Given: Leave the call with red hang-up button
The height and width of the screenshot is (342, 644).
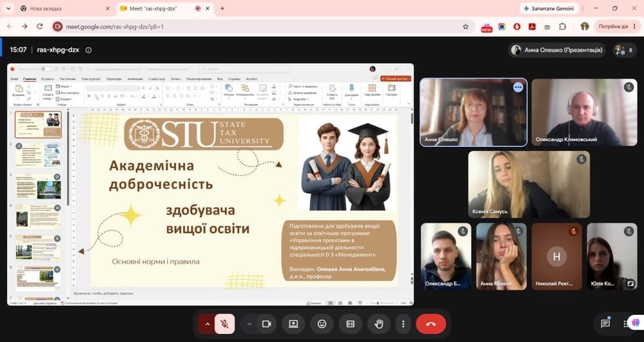Looking at the screenshot, I should [x=431, y=324].
